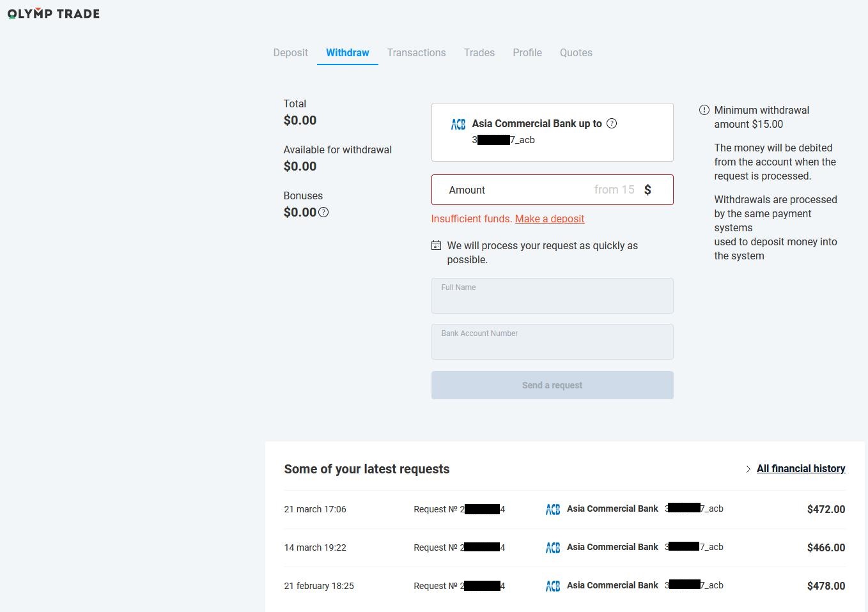
Task: Follow the Make a deposit link
Action: tap(550, 218)
